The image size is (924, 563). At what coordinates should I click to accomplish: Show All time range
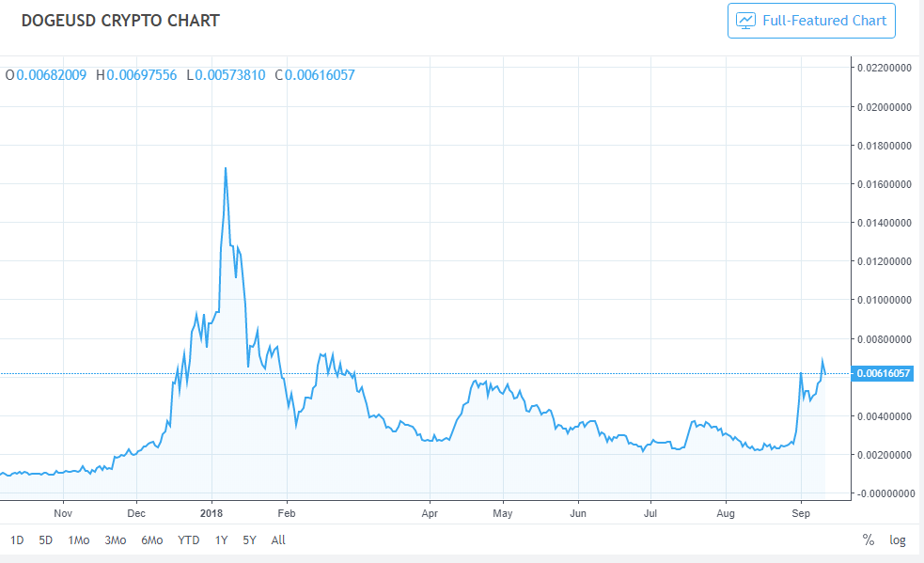[x=278, y=540]
